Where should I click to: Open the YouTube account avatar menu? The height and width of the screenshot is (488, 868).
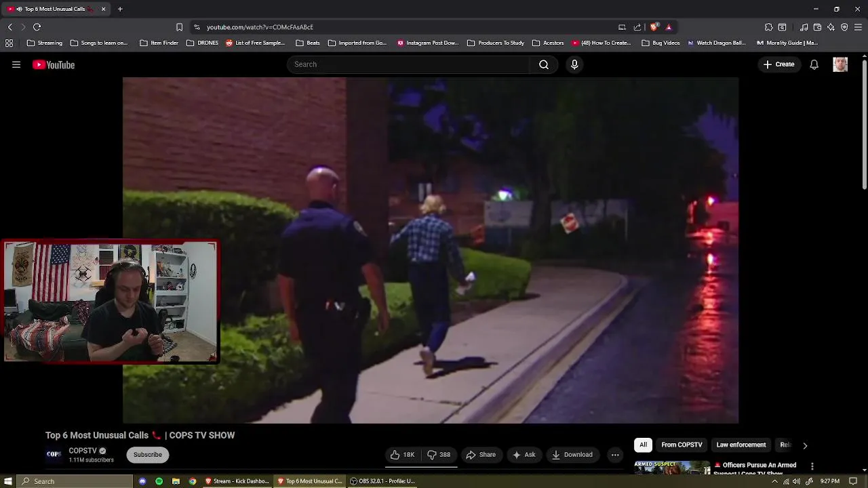(x=840, y=64)
